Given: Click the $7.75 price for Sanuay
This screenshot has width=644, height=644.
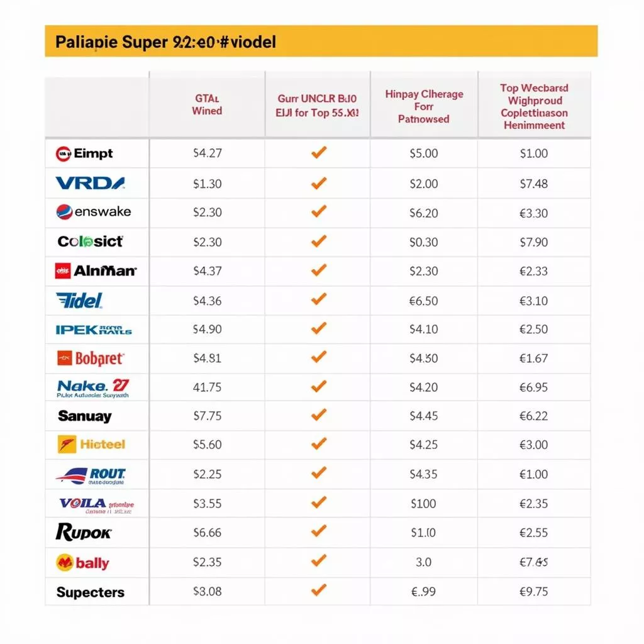Looking at the screenshot, I should (x=207, y=416).
